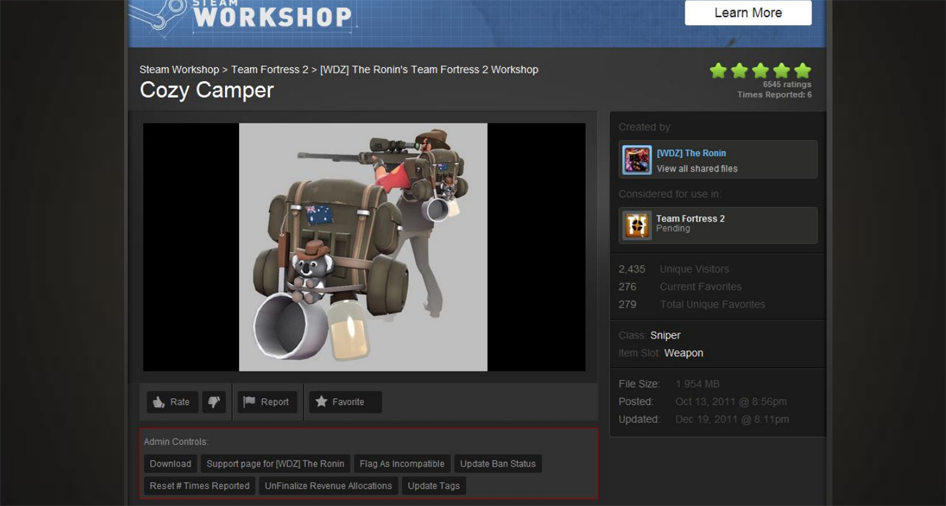The image size is (946, 506).
Task: Click the 2,435 Unique Visitors stat
Action: click(x=673, y=270)
